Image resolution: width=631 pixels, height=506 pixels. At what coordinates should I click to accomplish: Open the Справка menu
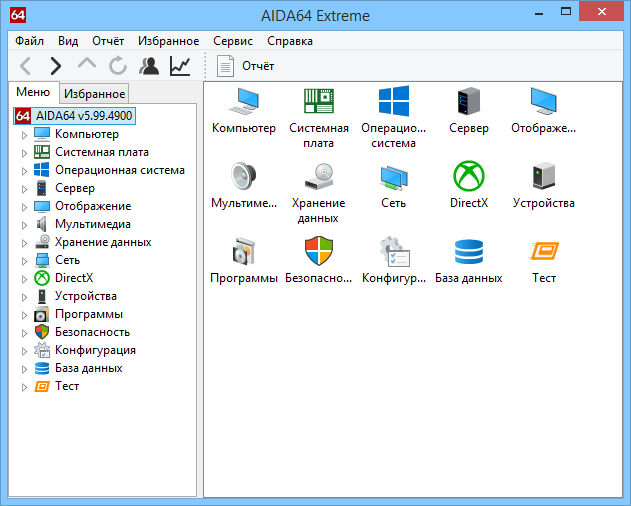click(290, 41)
